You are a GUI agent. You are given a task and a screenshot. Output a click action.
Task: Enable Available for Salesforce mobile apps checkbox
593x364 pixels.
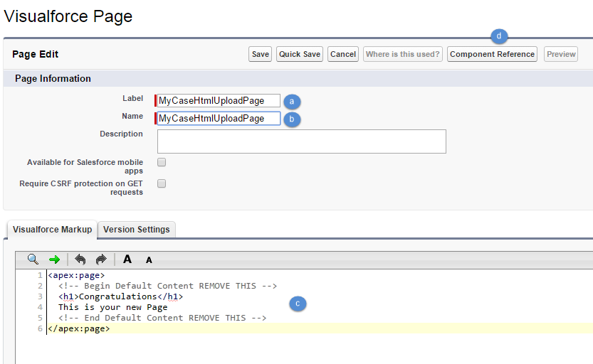[x=162, y=162]
